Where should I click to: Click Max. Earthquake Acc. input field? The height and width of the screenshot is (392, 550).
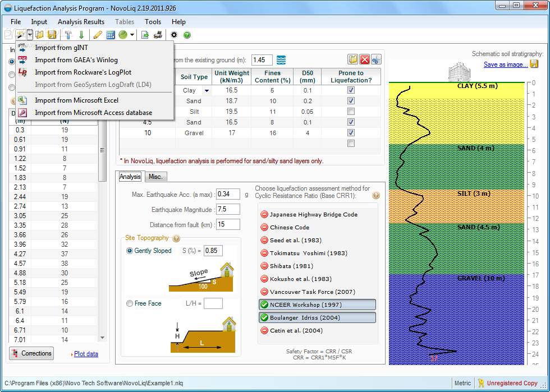click(228, 194)
